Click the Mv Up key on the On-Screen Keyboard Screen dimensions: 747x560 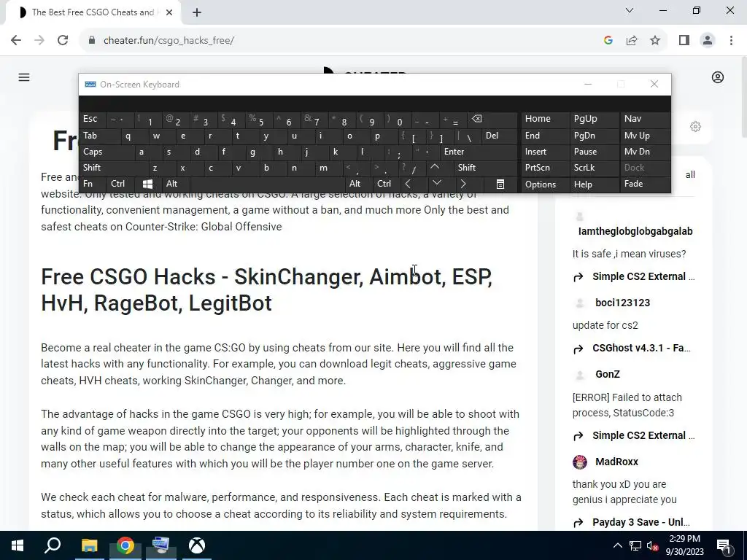tap(645, 136)
